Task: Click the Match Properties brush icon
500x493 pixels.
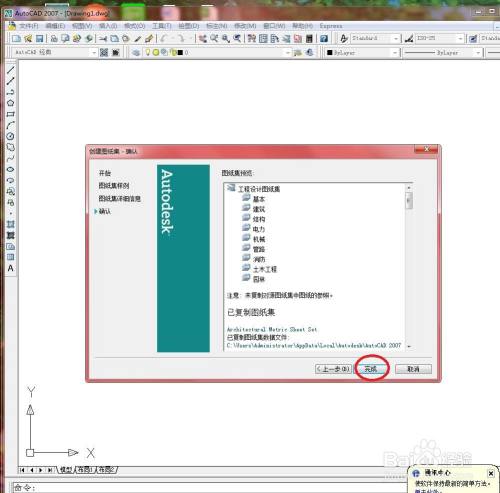Action: (x=149, y=39)
